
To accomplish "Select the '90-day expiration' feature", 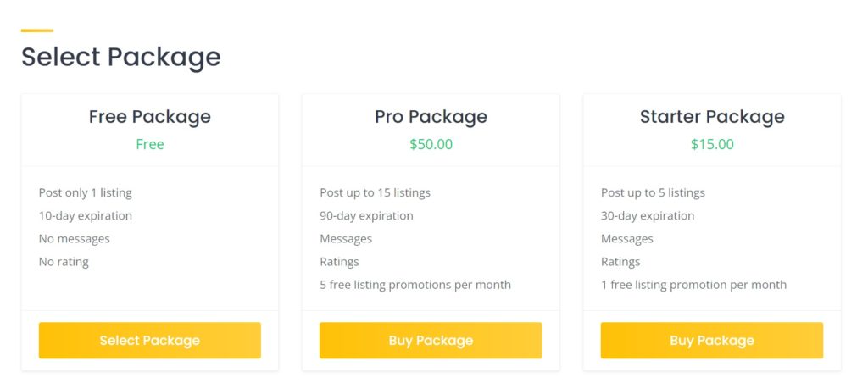I will pyautogui.click(x=366, y=215).
